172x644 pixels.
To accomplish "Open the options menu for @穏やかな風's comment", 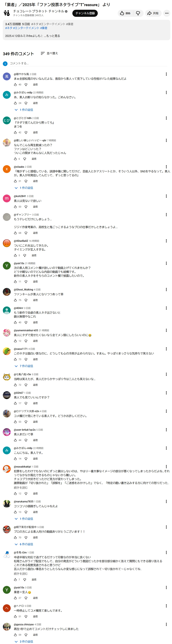I will (166, 74).
